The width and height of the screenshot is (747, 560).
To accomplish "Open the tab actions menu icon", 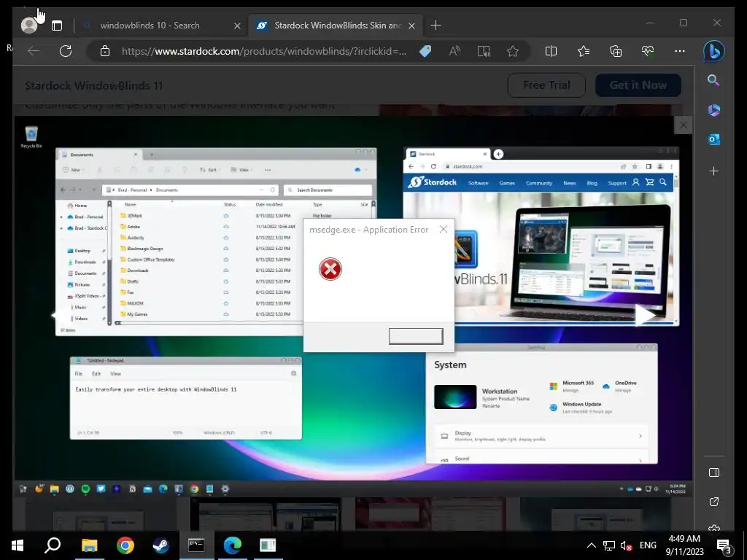I will (x=57, y=26).
